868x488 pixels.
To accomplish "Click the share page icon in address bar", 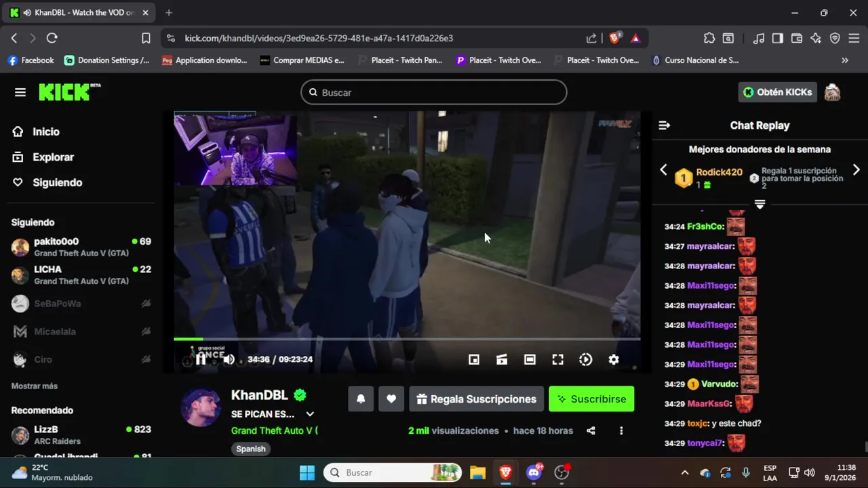I will click(591, 38).
